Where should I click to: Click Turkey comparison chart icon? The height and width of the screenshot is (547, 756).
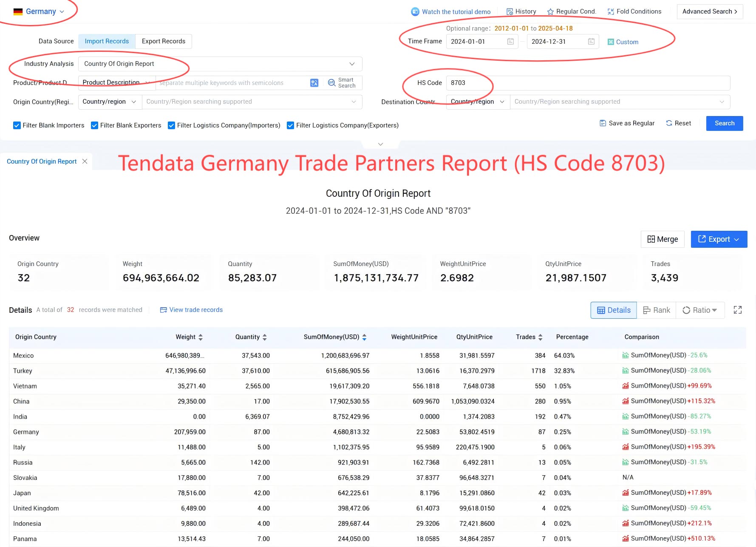(x=626, y=371)
